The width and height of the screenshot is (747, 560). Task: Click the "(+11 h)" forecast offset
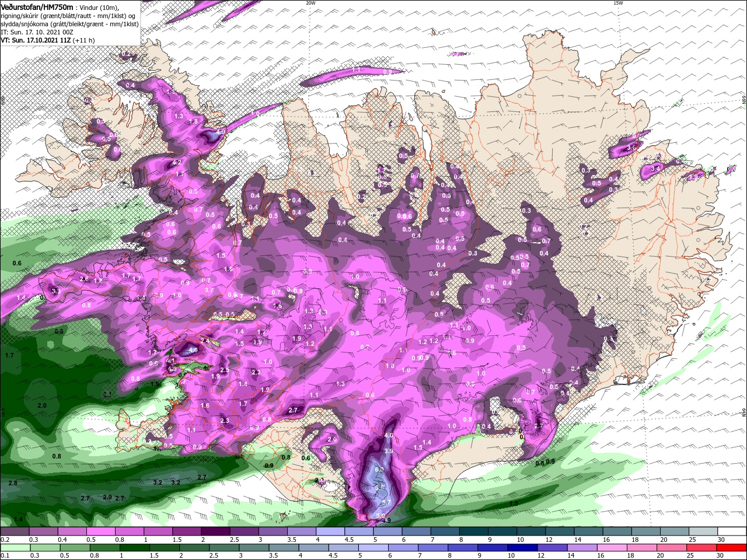(x=83, y=40)
